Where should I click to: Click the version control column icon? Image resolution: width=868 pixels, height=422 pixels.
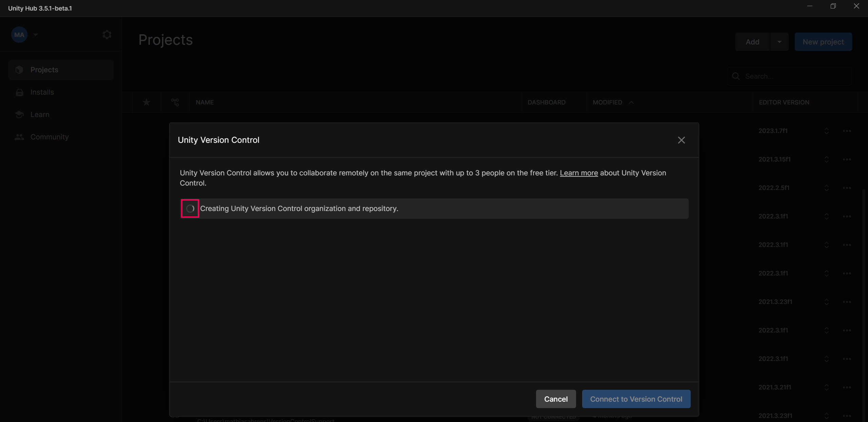[175, 102]
